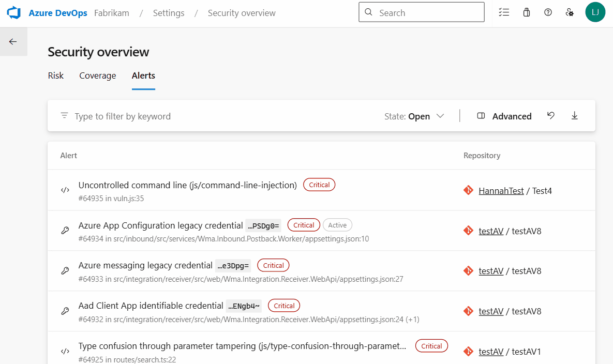613x364 pixels.
Task: Click the Critical badge on the command line alert
Action: (319, 185)
